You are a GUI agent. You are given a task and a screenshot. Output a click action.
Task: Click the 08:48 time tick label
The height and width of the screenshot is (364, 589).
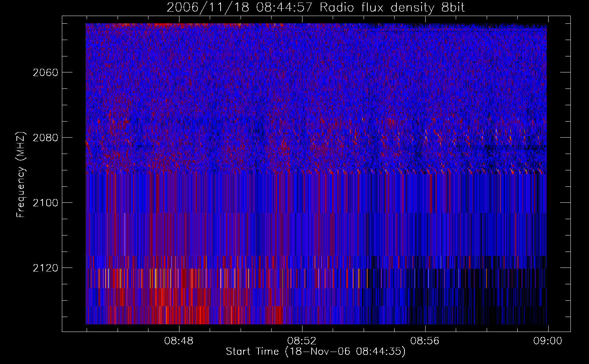click(x=179, y=341)
